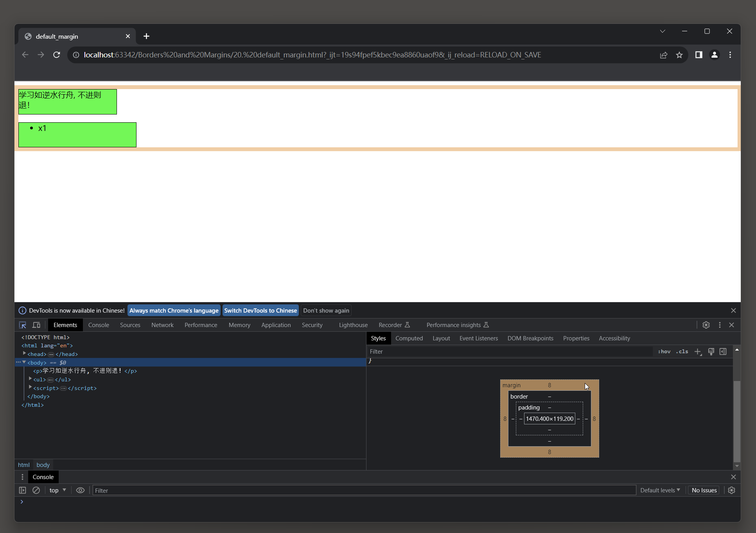Open the Memory tab
Viewport: 756px width, 533px height.
click(x=239, y=325)
